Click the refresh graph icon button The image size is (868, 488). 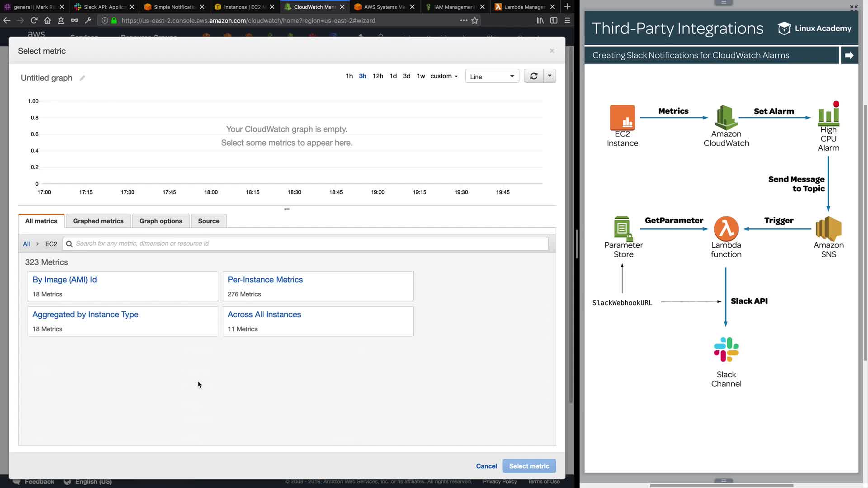point(533,76)
